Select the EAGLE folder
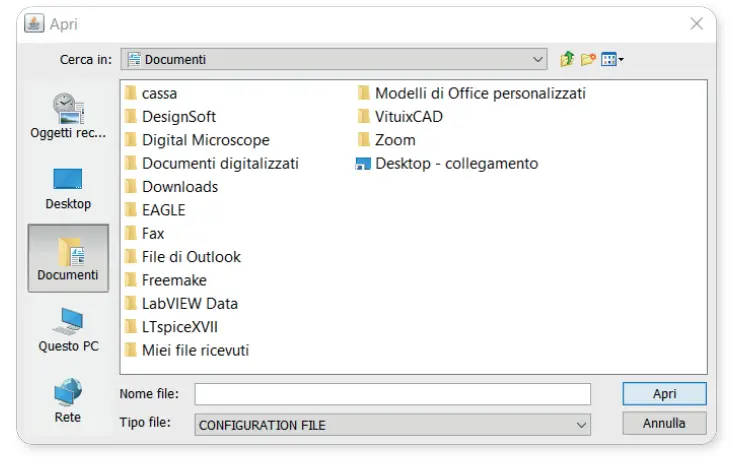Screen dimensions: 735x457 (x=163, y=210)
